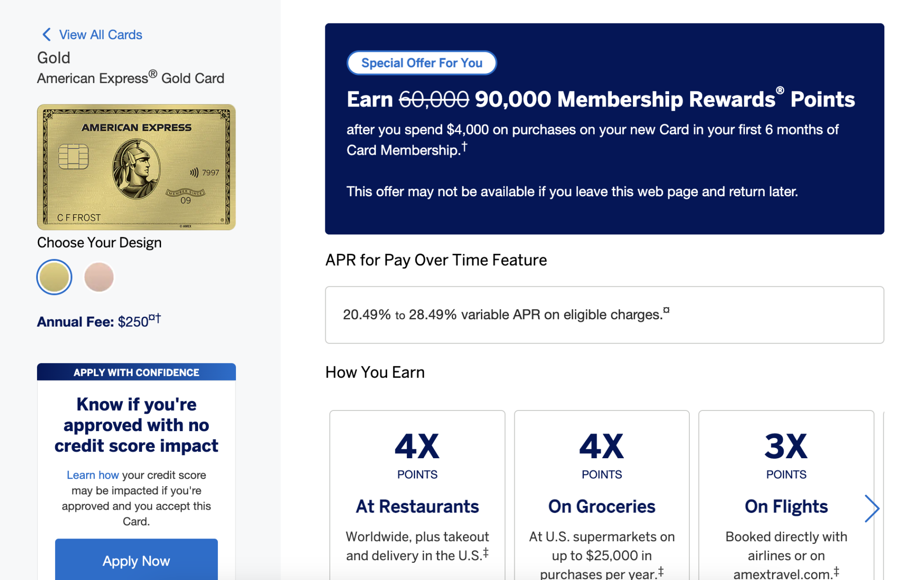Viewport: 924px width, 580px height.
Task: Click the highlighted gold design circle under Choose Your Design
Action: click(54, 277)
